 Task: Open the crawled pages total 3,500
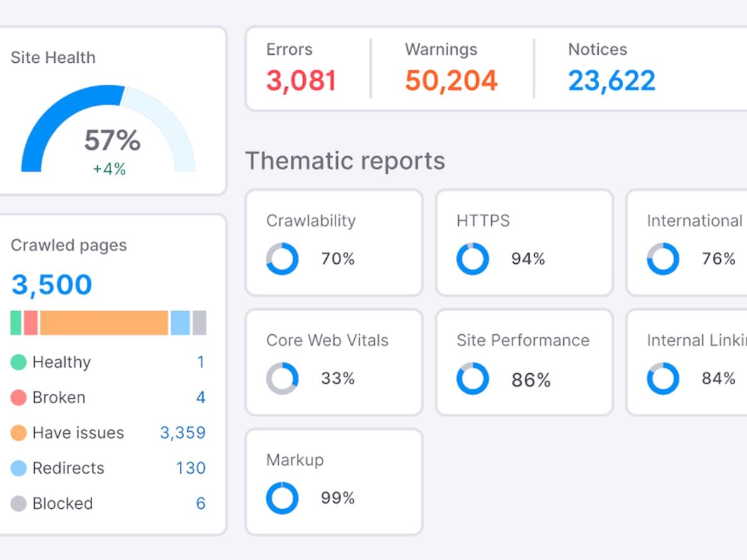click(x=52, y=284)
